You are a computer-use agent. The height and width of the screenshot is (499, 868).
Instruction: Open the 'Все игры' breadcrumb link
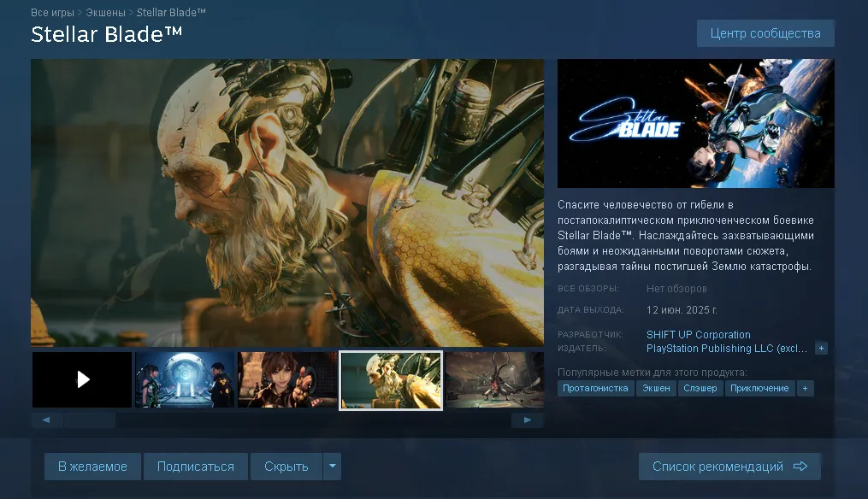52,12
